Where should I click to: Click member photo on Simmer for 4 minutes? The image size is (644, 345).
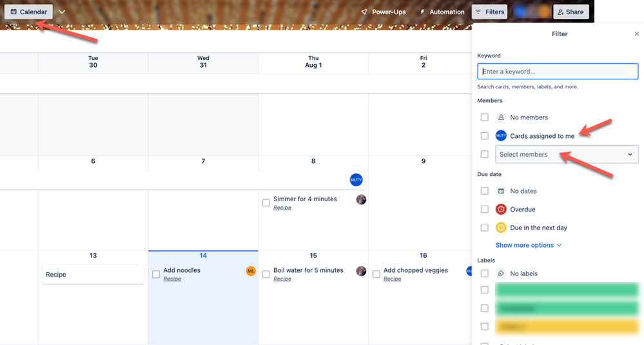pos(361,200)
